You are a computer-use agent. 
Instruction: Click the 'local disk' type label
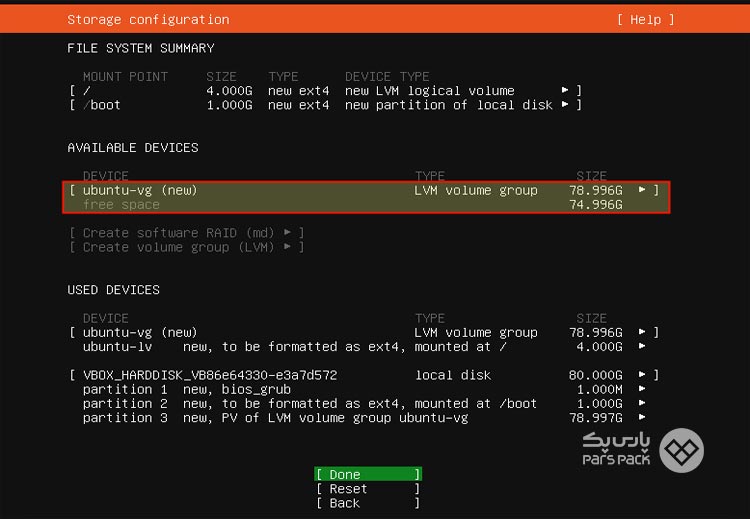453,375
